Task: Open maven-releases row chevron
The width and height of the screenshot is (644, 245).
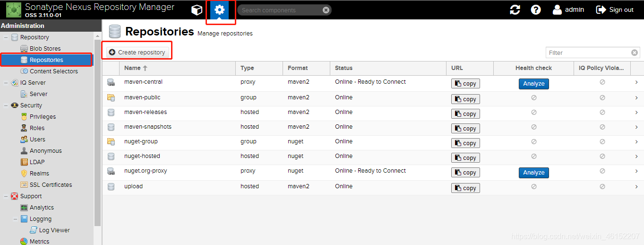Action: 636,113
